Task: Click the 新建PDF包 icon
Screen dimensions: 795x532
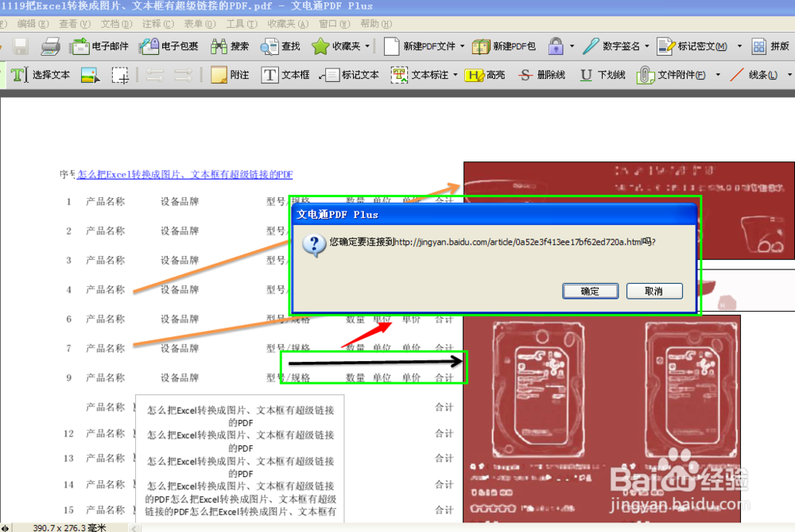Action: click(x=481, y=47)
